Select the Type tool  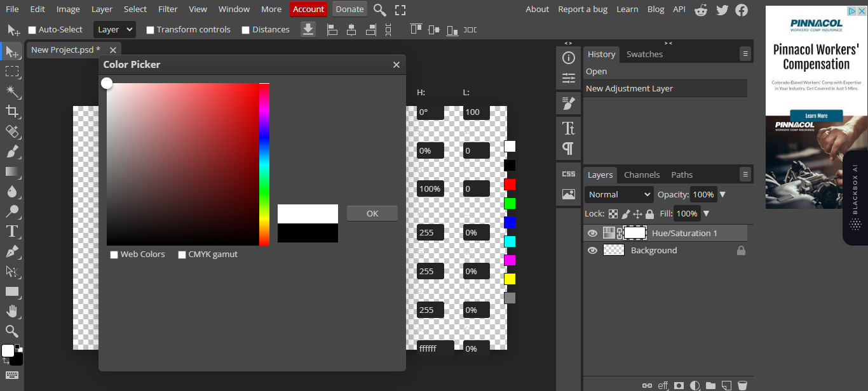[x=13, y=231]
